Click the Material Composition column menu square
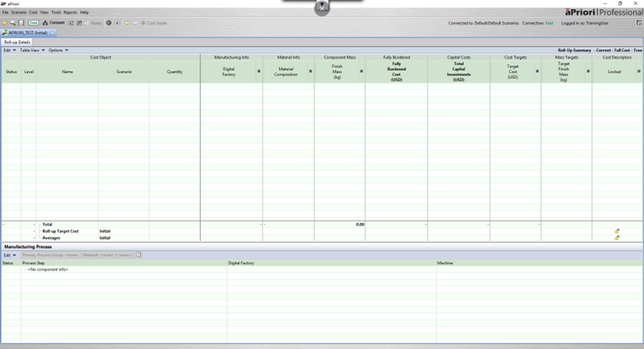 pos(310,71)
